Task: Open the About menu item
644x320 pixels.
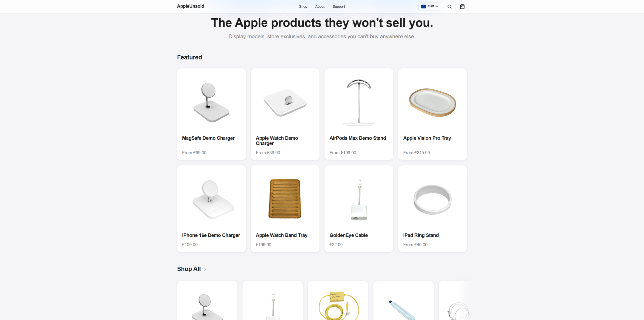Action: (x=320, y=7)
